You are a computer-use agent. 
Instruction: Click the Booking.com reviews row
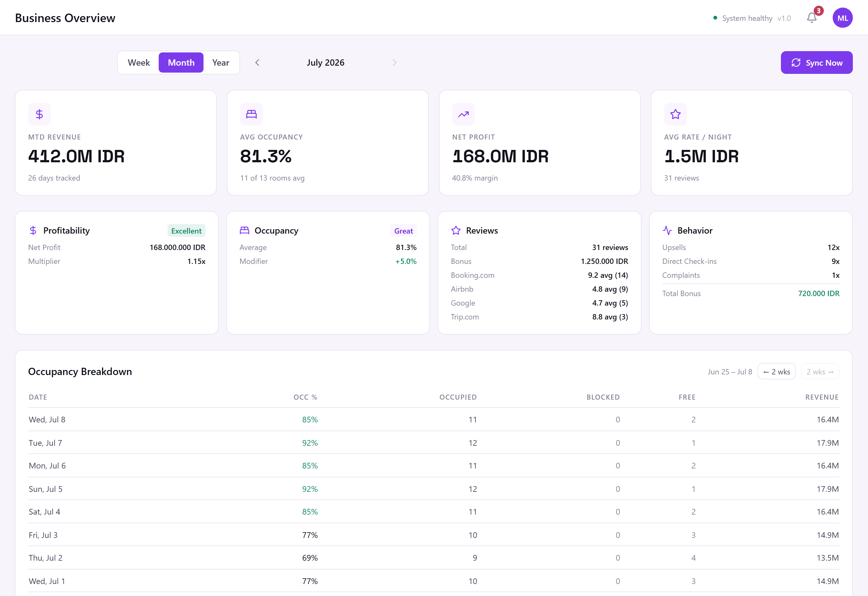click(x=539, y=275)
